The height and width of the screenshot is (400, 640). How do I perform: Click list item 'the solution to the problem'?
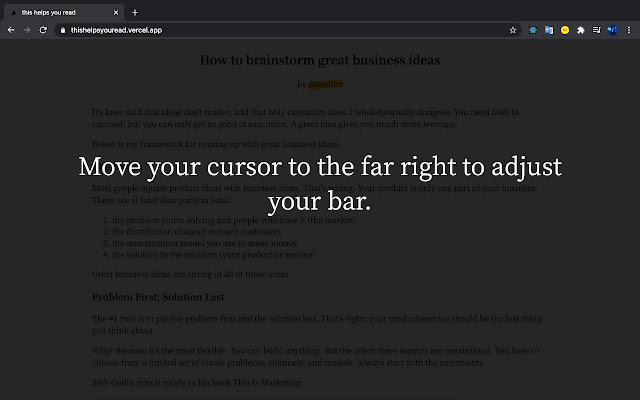click(213, 254)
